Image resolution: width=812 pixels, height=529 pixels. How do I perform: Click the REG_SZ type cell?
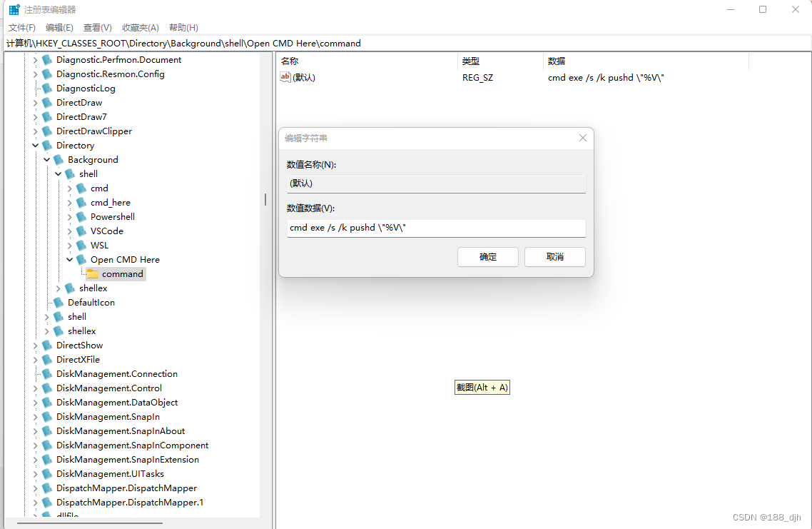pos(477,78)
